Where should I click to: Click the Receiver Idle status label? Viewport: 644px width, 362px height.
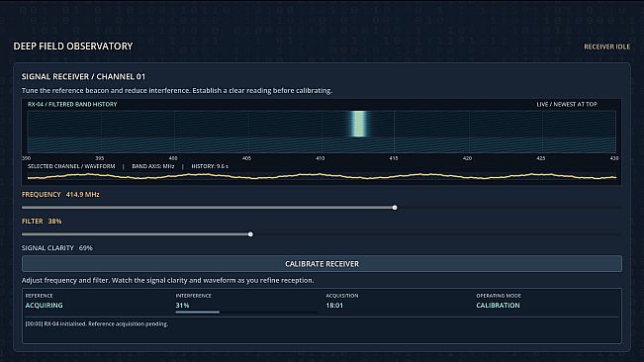pos(606,46)
